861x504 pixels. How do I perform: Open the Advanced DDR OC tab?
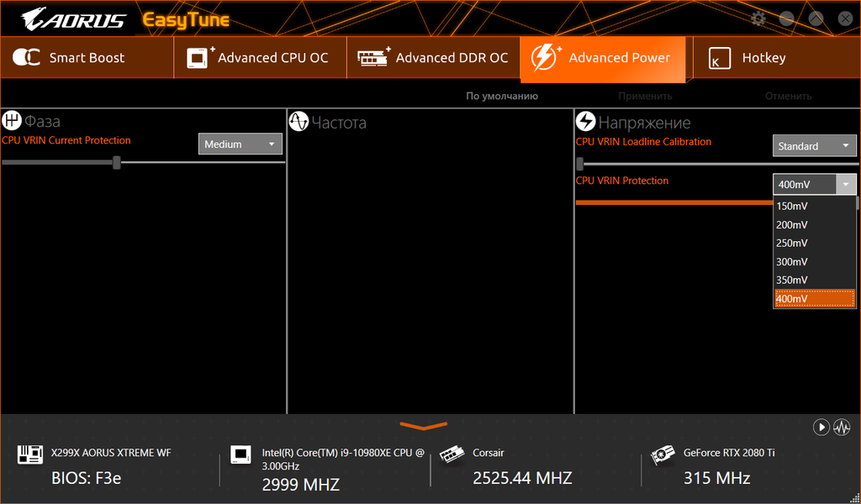[433, 58]
